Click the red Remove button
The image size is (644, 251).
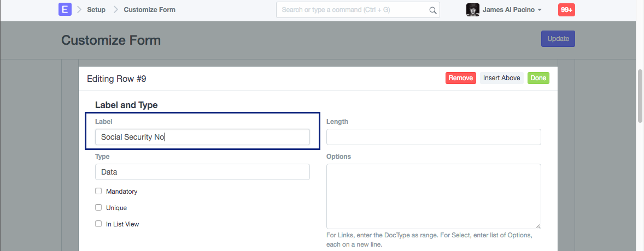pos(460,78)
